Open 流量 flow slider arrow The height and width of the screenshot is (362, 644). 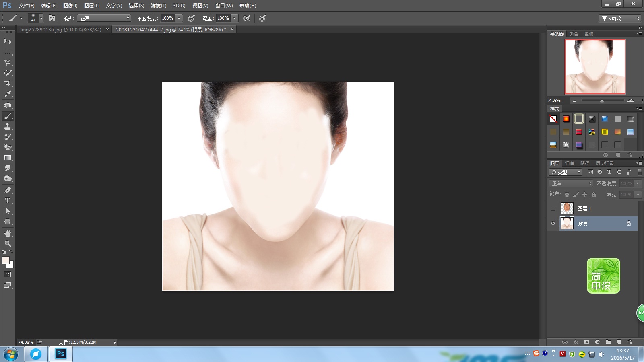235,18
